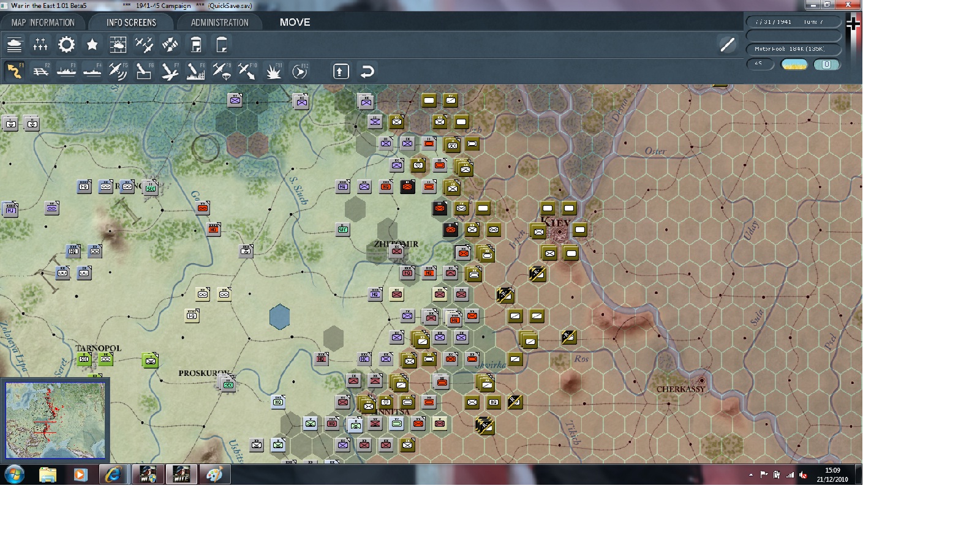Select Bomb City mode (F8)

tap(195, 71)
